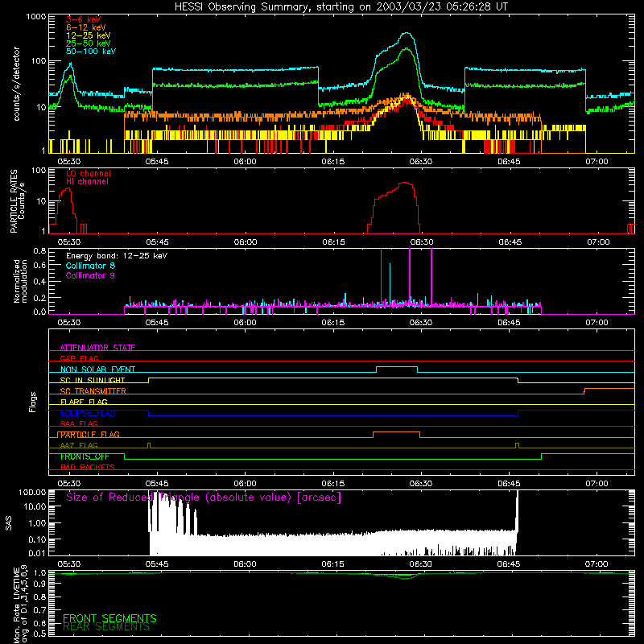Select the 3-6 keV legend entry
This screenshot has height=644, width=644.
click(83, 19)
